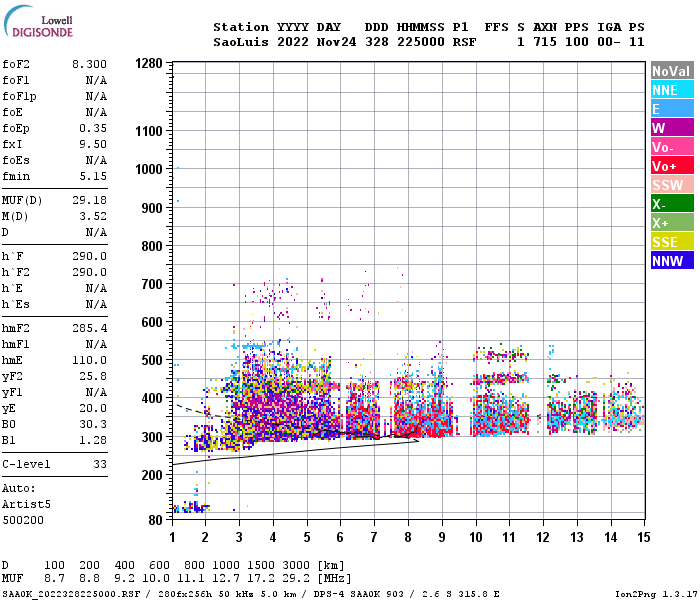
Task: Select the SSW salmon legend swatch
Action: pyautogui.click(x=672, y=185)
